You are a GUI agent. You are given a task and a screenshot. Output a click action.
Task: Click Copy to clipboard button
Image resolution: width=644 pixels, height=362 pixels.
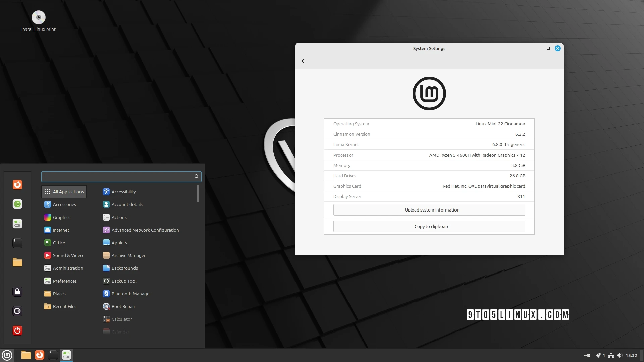(432, 226)
